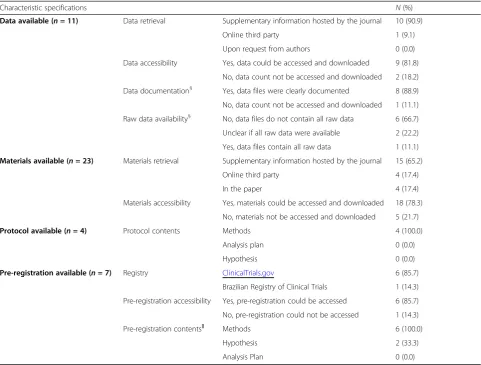
Task: Click the value '4 (100.0)'
Action: [409, 231]
